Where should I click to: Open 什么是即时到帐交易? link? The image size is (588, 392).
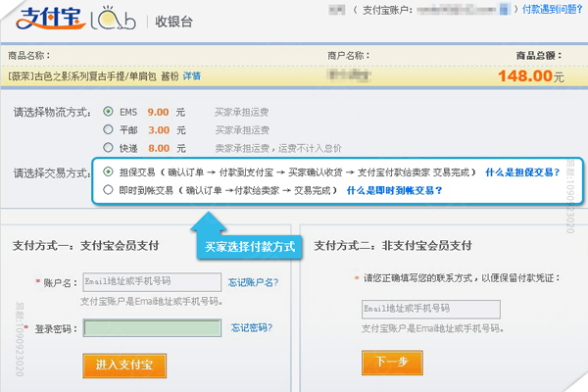[x=394, y=190]
